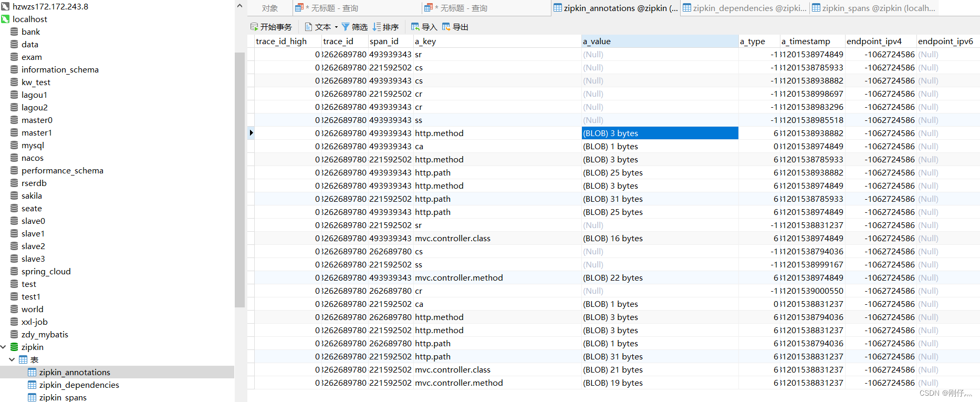Click the mysql database icon
Viewport: 980px width, 402px height.
tap(14, 145)
